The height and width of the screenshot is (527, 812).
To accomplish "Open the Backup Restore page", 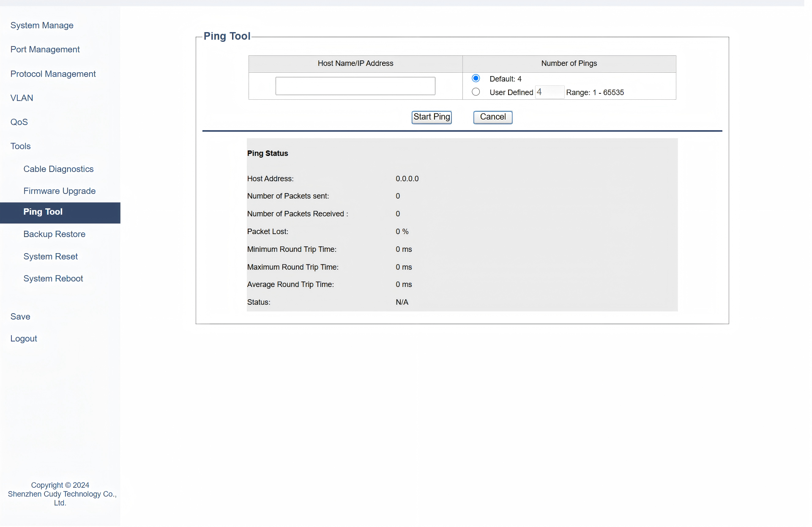I will click(54, 234).
